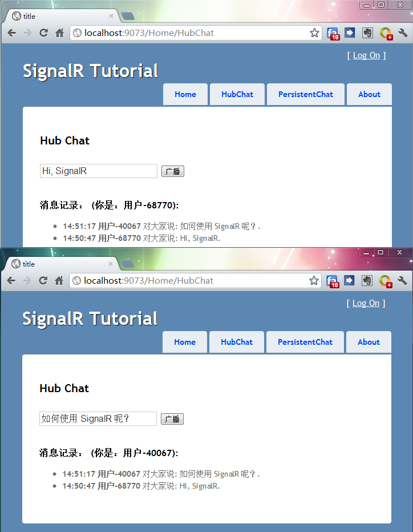Click Evernote extension icon in bottom browser window

(367, 281)
